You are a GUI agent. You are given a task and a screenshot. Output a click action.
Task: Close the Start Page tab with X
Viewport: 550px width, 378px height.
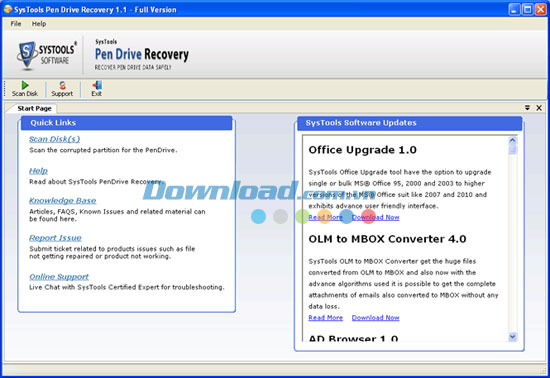point(539,108)
